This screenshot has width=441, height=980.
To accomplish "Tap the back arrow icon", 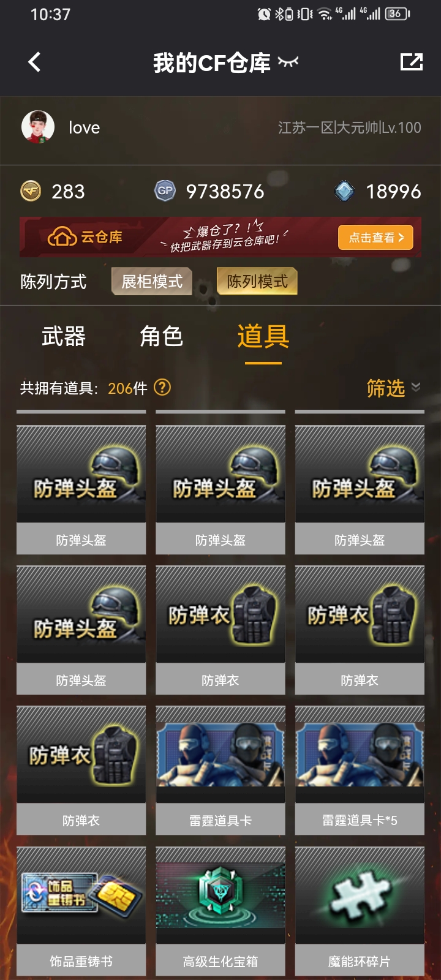I will click(x=35, y=62).
